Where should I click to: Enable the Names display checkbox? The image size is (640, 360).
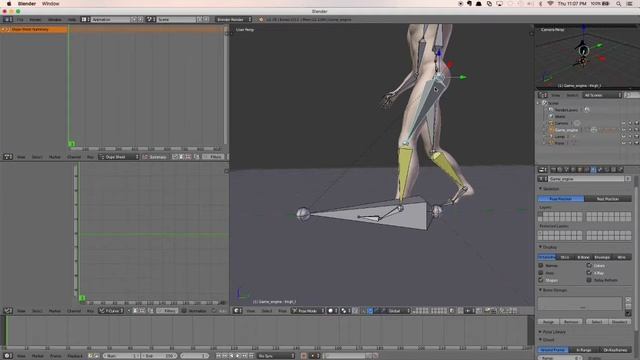[x=541, y=266]
